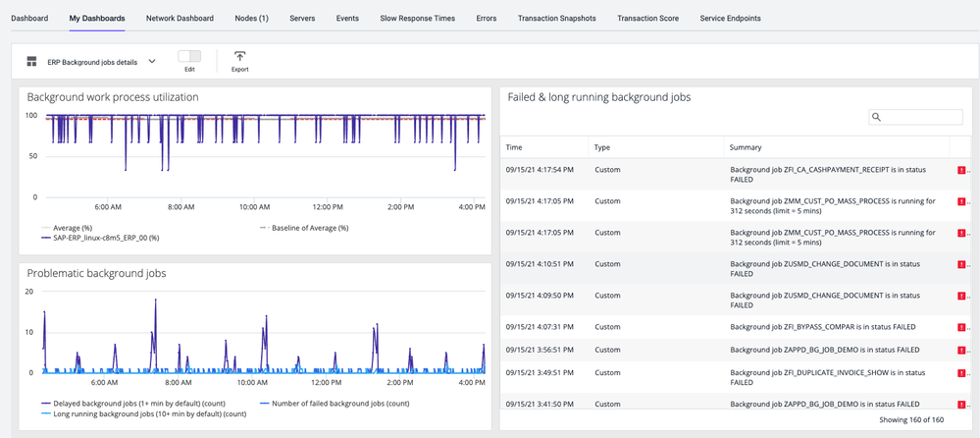
Task: Go to the Transaction Score tab
Action: 648,18
